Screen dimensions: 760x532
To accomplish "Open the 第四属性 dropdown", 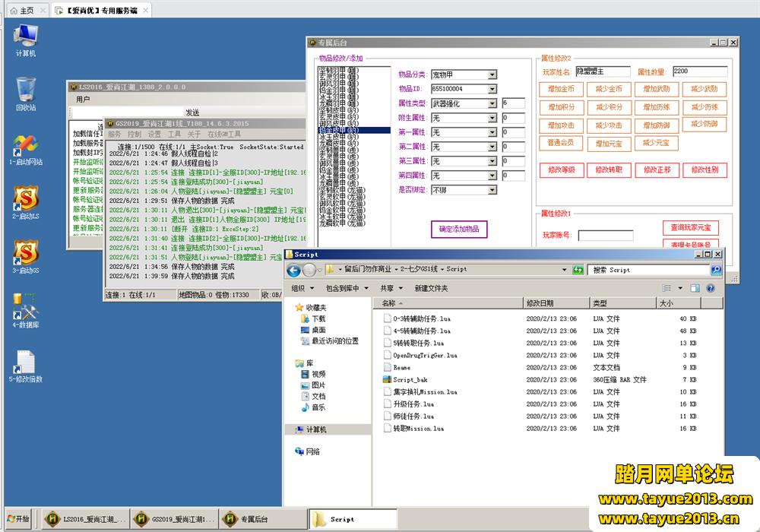I will pos(492,176).
